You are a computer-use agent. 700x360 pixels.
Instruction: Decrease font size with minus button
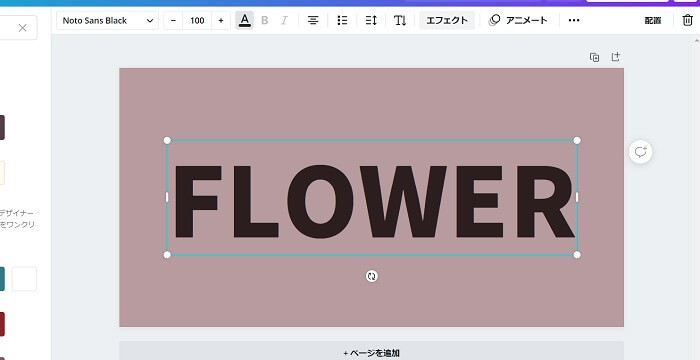point(173,21)
